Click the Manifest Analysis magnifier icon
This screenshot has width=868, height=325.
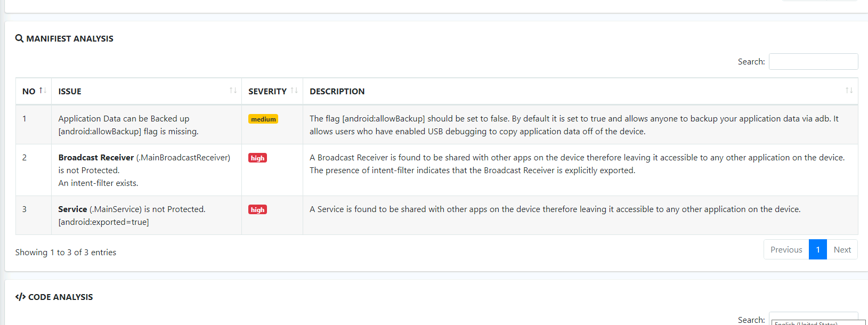pos(19,38)
